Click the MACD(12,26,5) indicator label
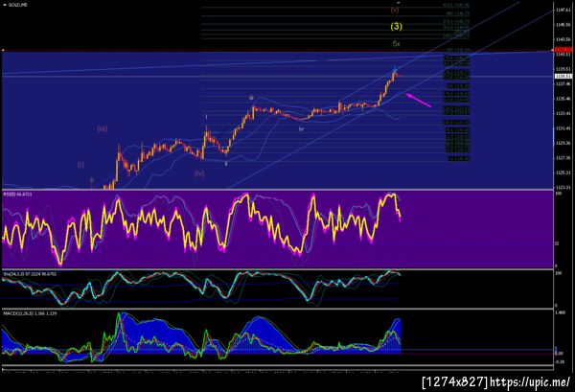This screenshot has height=392, width=575. (x=30, y=313)
